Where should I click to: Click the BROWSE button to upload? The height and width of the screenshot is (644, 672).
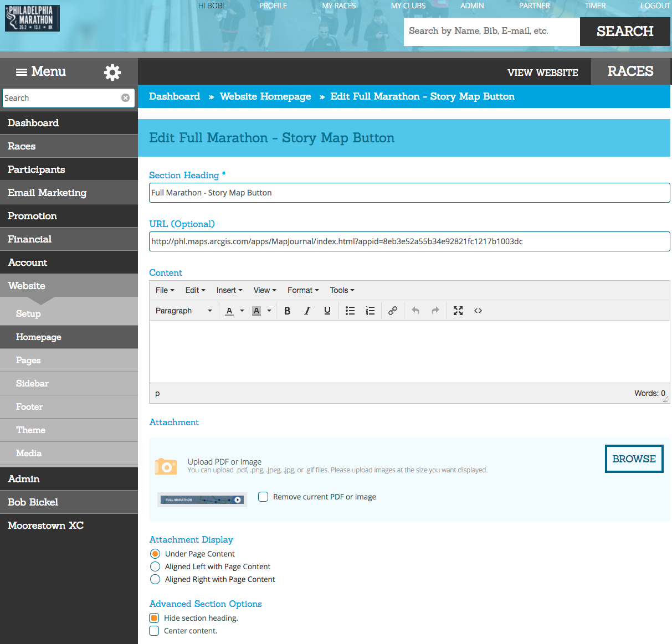click(x=634, y=458)
